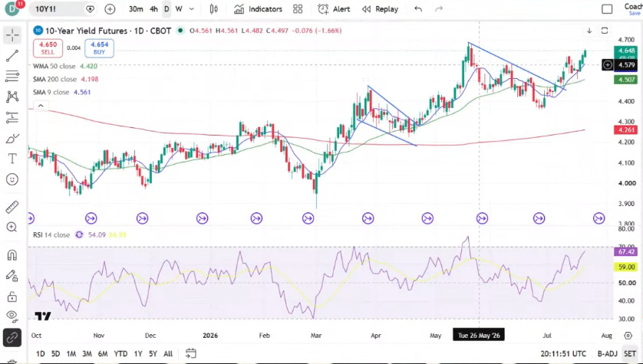The width and height of the screenshot is (643, 364).
Task: Open the time axis settings gear
Action: [x=628, y=336]
